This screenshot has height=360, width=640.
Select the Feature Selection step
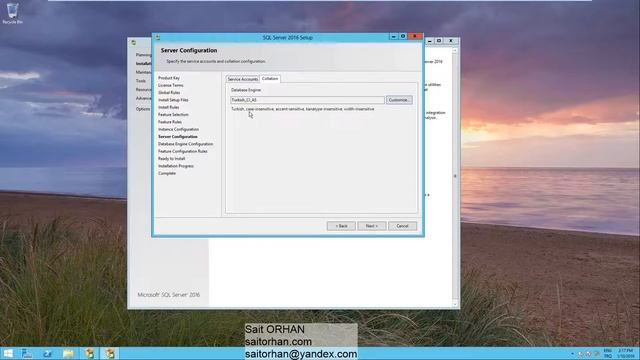pyautogui.click(x=173, y=115)
